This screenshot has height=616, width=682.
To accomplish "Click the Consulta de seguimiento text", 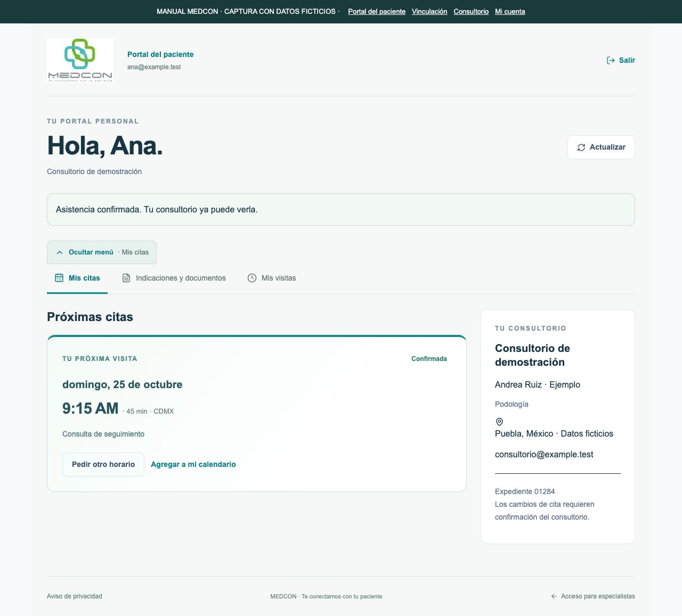I will click(x=103, y=434).
